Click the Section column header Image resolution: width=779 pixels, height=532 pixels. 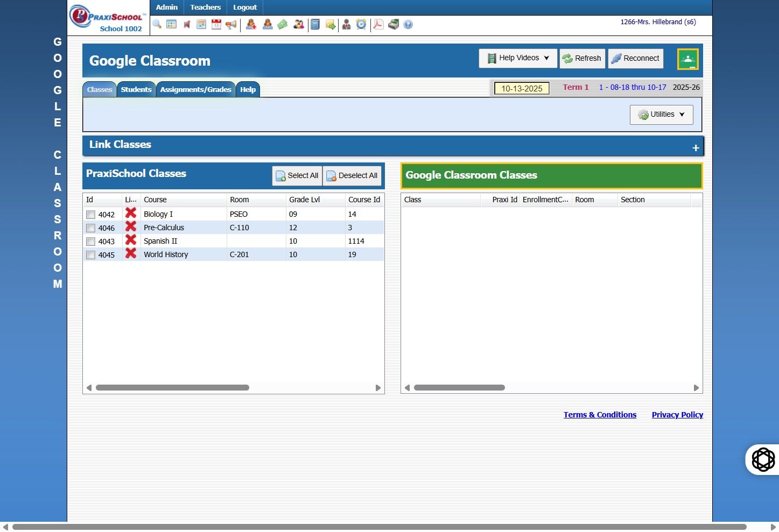(x=654, y=200)
